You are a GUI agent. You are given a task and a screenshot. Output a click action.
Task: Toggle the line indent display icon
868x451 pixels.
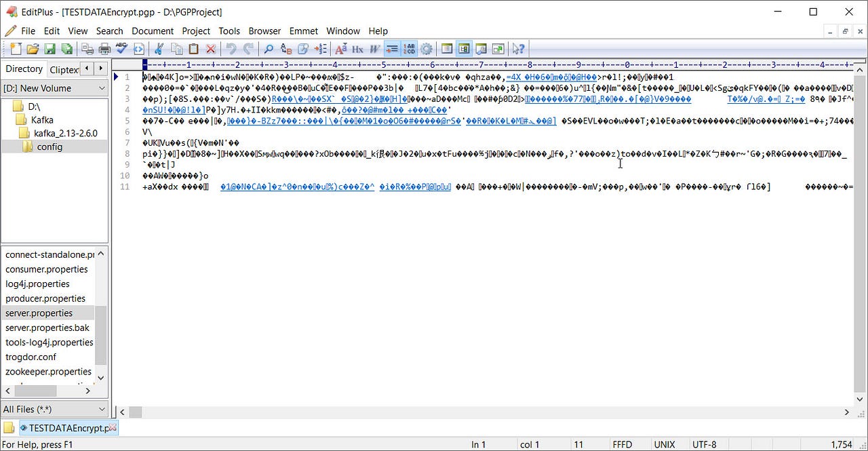click(x=392, y=49)
